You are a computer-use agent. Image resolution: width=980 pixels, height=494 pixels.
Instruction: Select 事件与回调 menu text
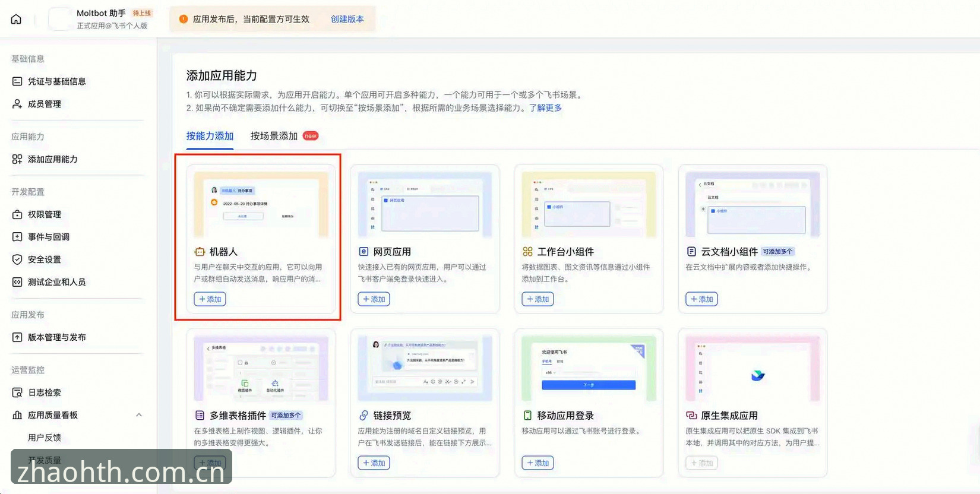pyautogui.click(x=49, y=237)
